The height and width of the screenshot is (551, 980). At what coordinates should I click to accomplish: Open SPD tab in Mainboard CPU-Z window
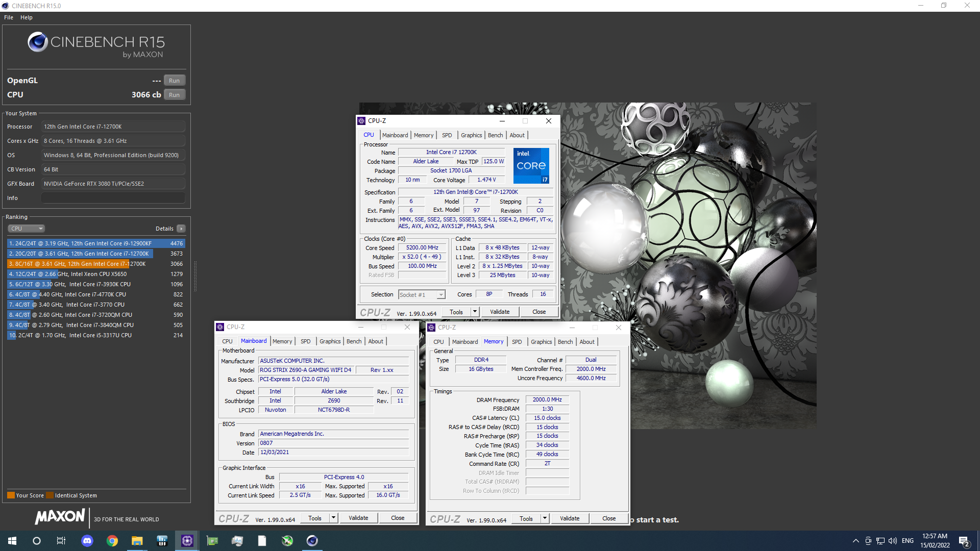pyautogui.click(x=306, y=341)
